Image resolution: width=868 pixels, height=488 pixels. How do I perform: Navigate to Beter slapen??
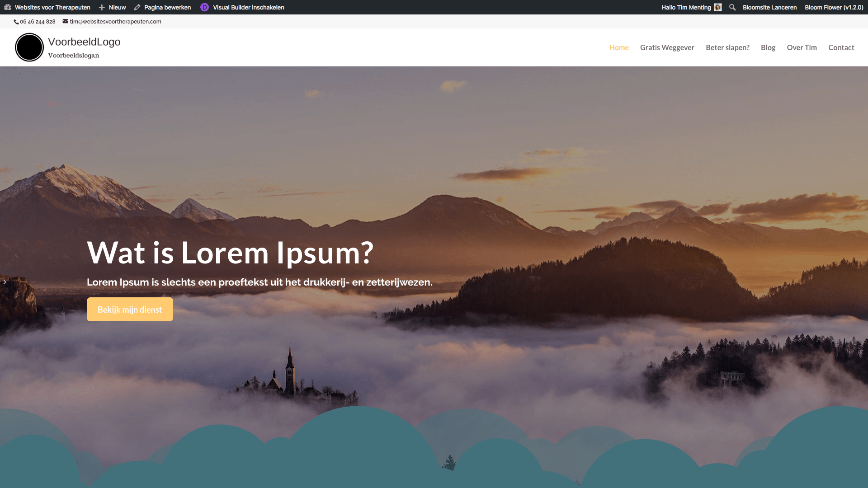pos(727,47)
